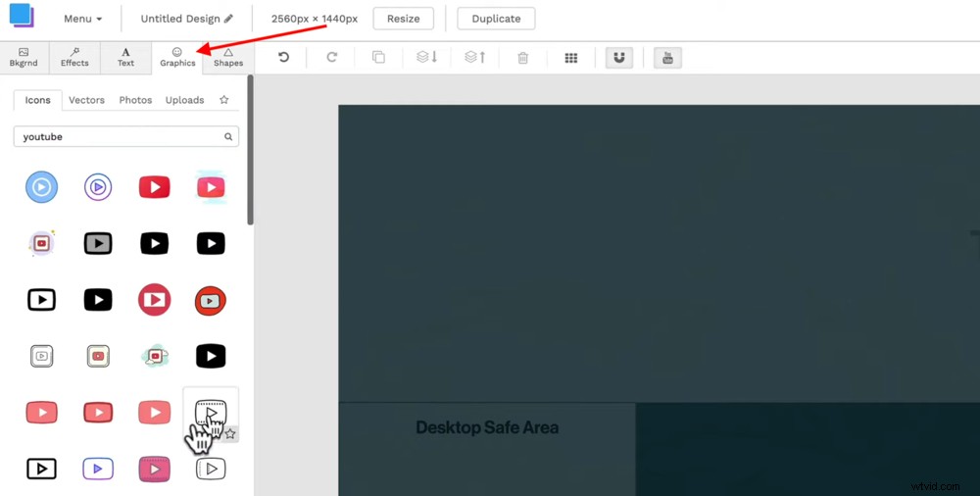Pick the red circle gray-screen play icon
This screenshot has height=496, width=980.
click(x=211, y=300)
